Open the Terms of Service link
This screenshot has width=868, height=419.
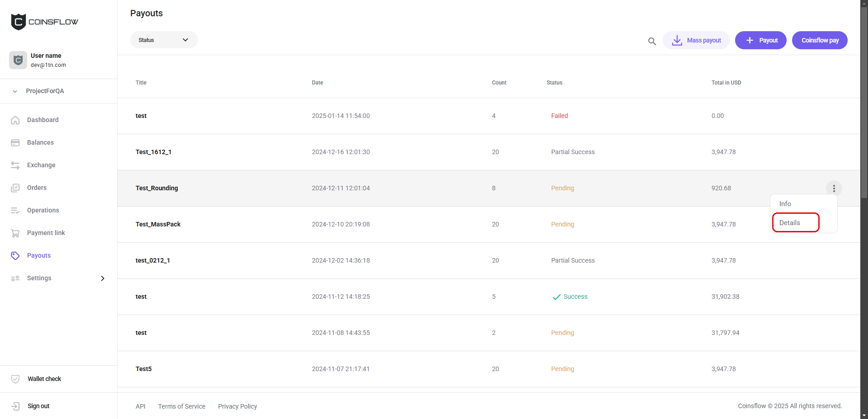182,406
